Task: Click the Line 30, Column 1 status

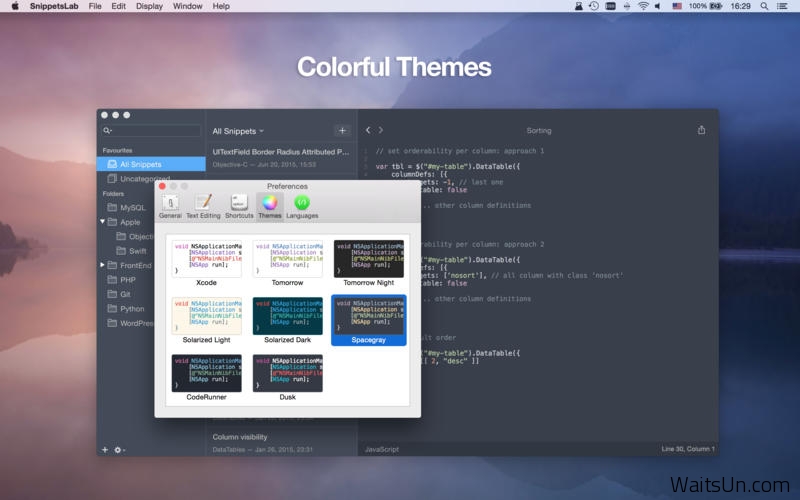Action: coord(688,449)
